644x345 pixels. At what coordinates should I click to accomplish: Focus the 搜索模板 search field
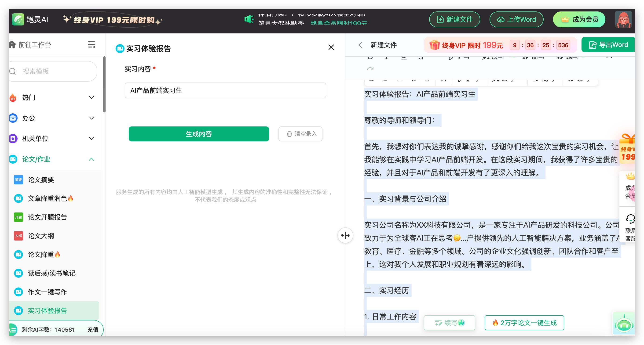pos(53,71)
